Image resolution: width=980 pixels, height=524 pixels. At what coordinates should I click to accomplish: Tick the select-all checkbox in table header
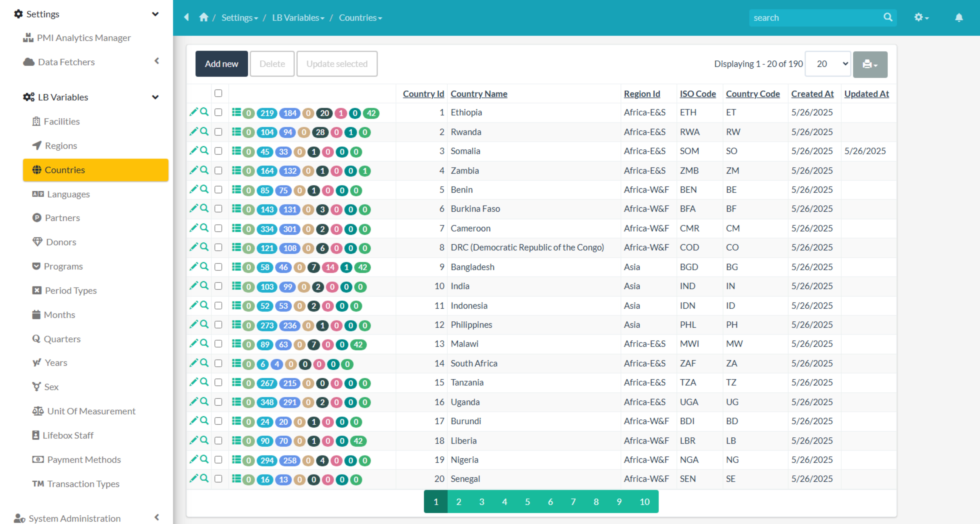click(218, 93)
